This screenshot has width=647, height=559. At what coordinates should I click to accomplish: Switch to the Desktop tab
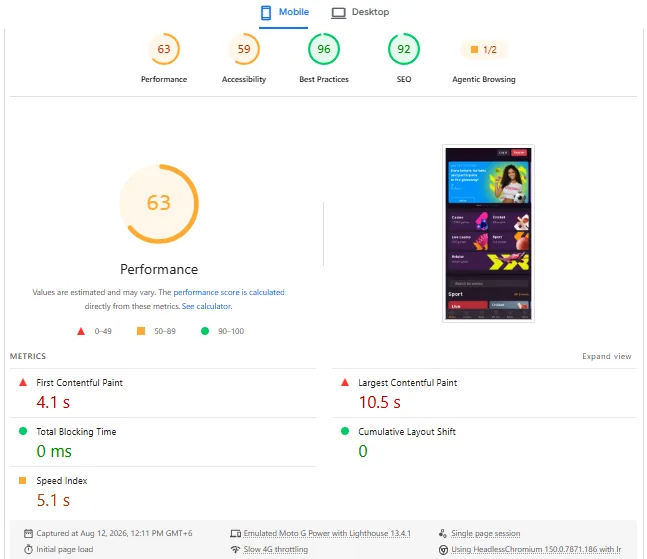[360, 12]
